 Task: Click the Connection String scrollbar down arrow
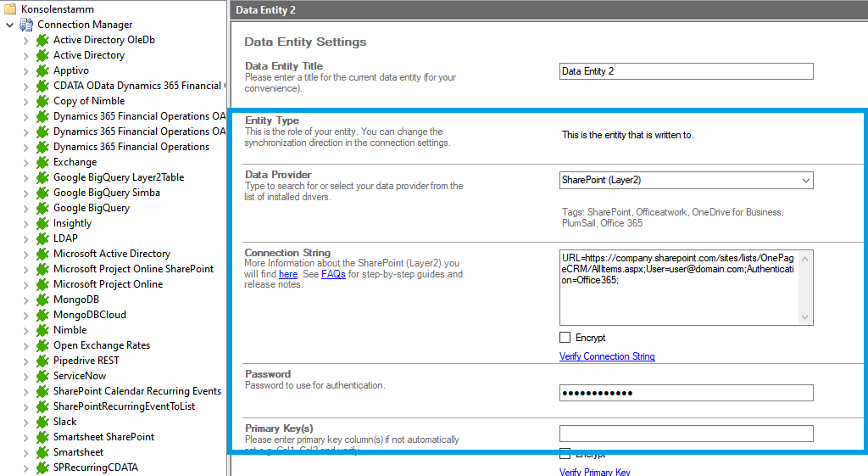click(x=805, y=317)
